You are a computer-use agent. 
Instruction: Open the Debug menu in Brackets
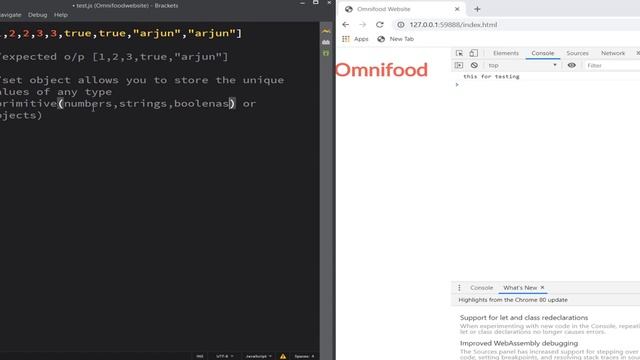(38, 15)
